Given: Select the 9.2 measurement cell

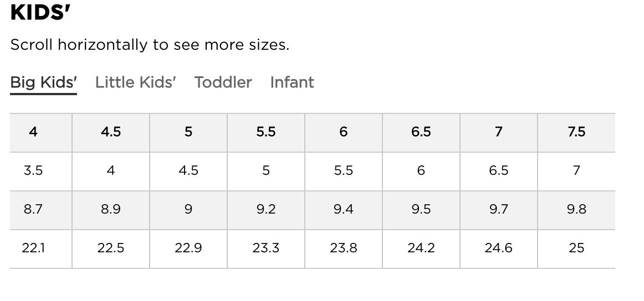Looking at the screenshot, I should coord(266,209).
